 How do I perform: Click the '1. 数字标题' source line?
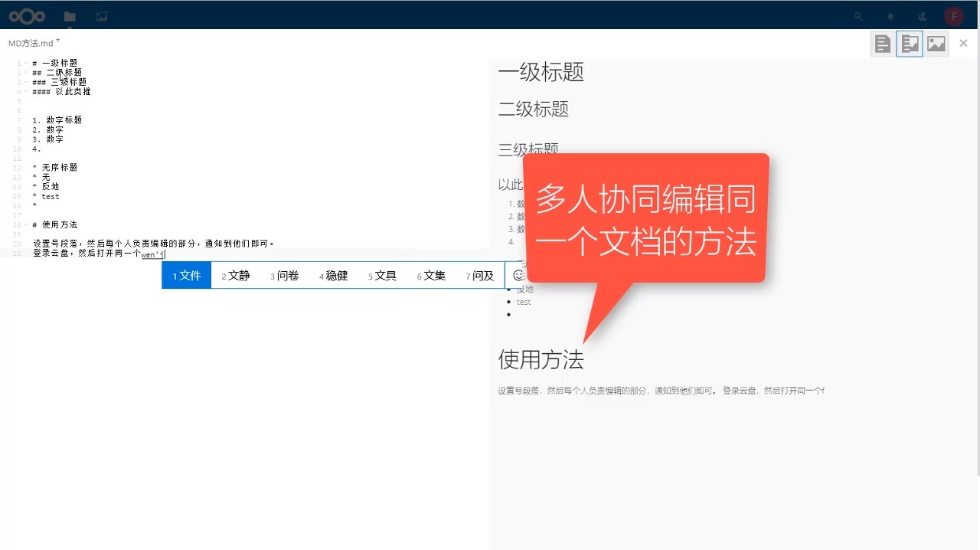point(57,120)
